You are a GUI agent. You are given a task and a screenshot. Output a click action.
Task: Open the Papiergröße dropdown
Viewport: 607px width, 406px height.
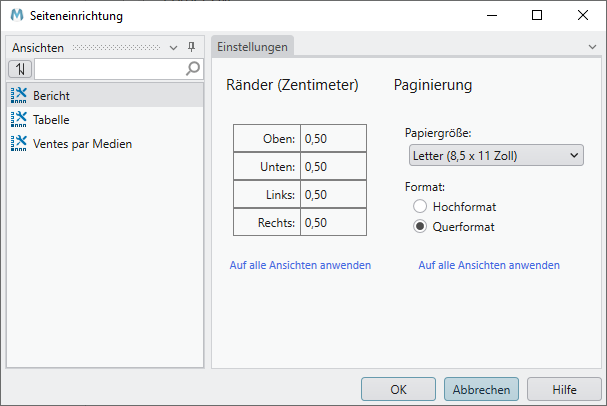click(496, 155)
